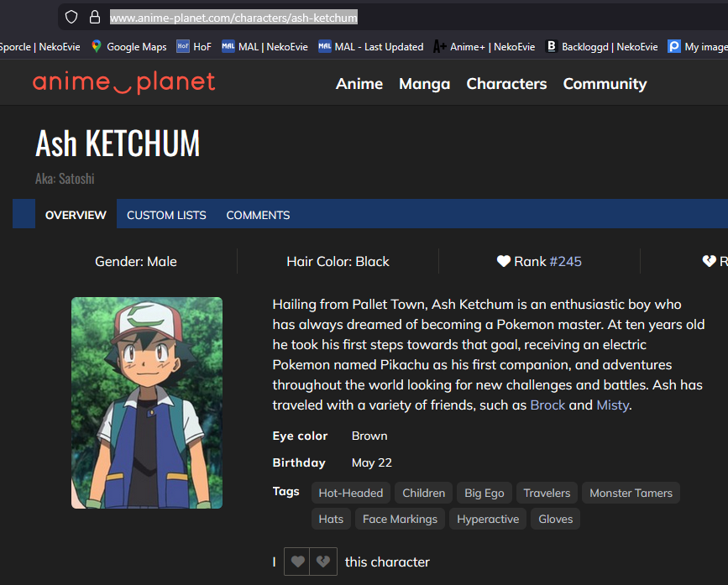Click the padlock site security icon
The height and width of the screenshot is (585, 728).
pos(95,18)
